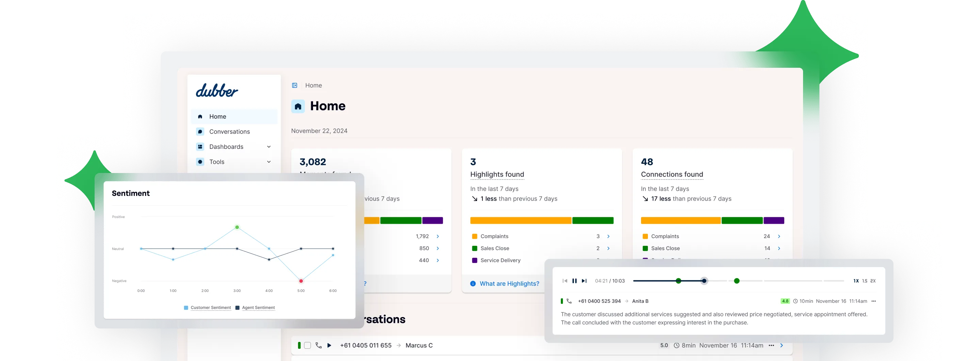Open the 440 moments row arrow
This screenshot has height=361, width=980.
pos(438,261)
